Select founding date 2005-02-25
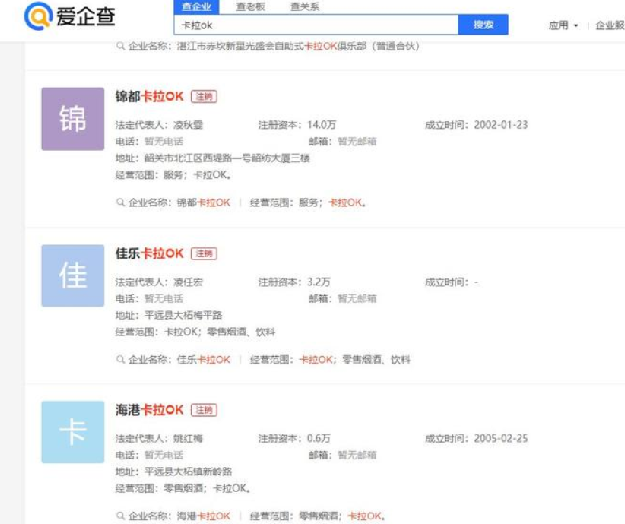 pyautogui.click(x=501, y=439)
